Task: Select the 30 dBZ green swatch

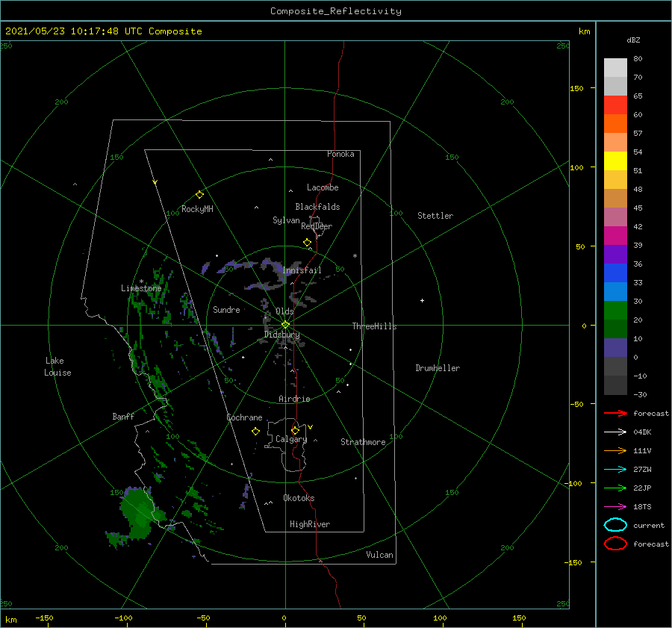Action: pos(615,310)
